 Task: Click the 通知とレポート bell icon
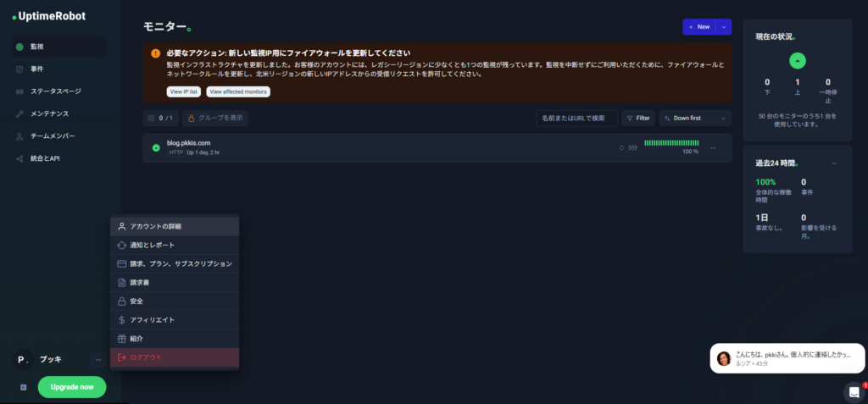tap(122, 245)
